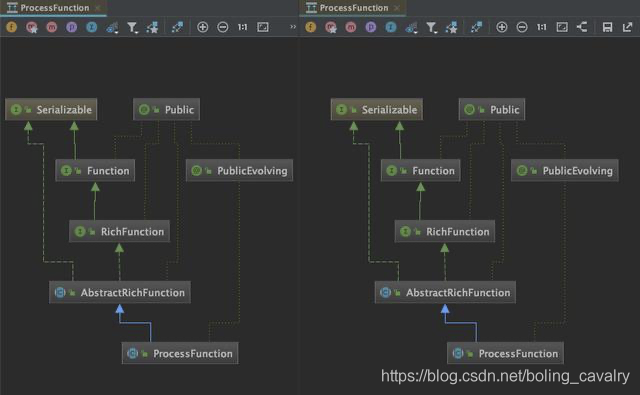Viewport: 640px width, 395px height.
Task: Open visibility level dropdown in right toolbar
Action: [x=411, y=27]
